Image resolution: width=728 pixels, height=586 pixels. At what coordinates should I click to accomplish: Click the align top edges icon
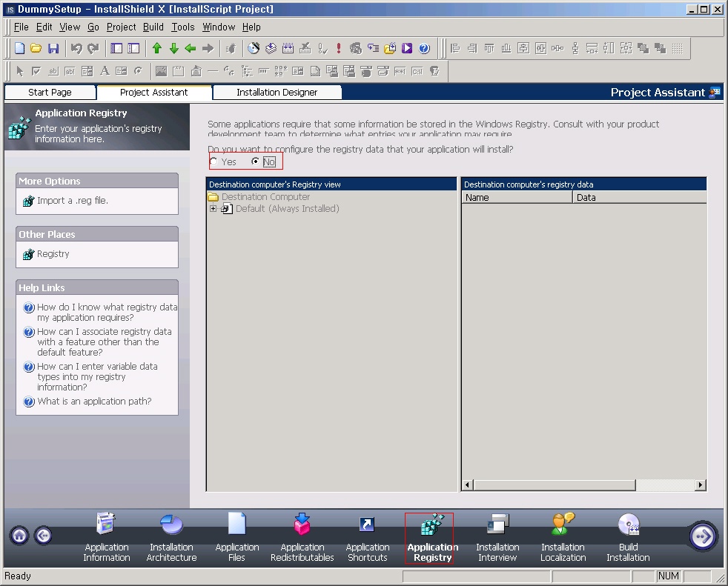pyautogui.click(x=489, y=48)
